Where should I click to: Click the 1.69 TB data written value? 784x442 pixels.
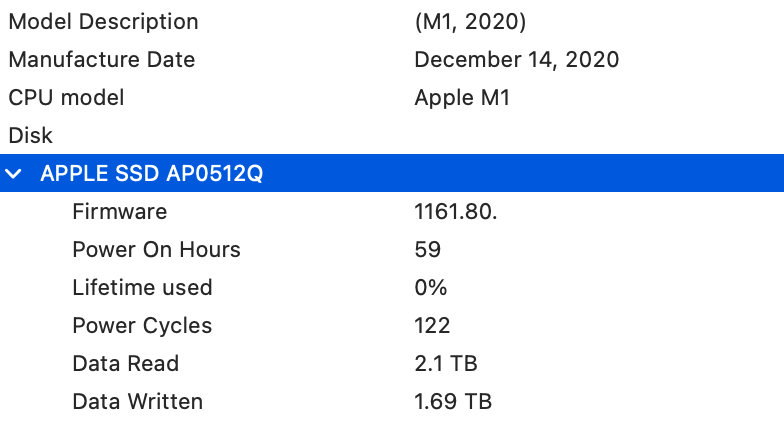tap(453, 402)
